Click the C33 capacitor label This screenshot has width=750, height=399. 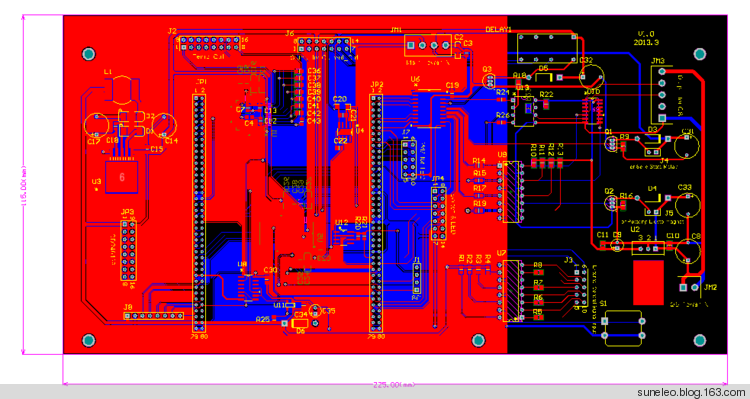click(x=684, y=187)
